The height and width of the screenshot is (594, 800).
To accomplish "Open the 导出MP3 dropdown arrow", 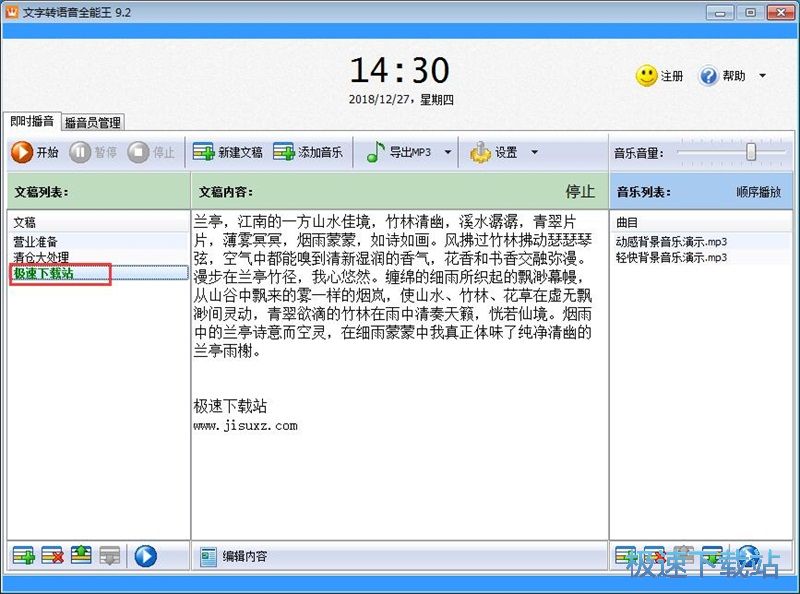I will coord(447,152).
